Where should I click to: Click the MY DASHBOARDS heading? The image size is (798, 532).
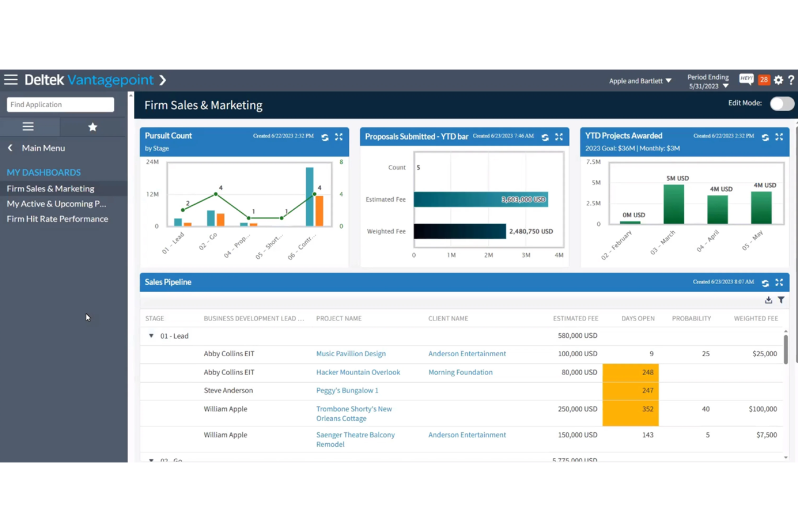(44, 172)
